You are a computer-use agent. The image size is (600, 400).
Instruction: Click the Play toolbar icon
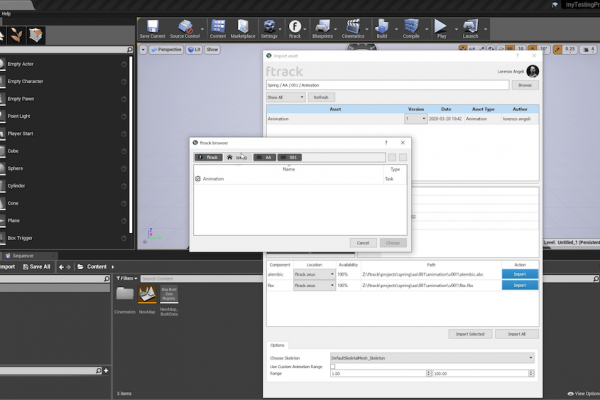tap(441, 29)
